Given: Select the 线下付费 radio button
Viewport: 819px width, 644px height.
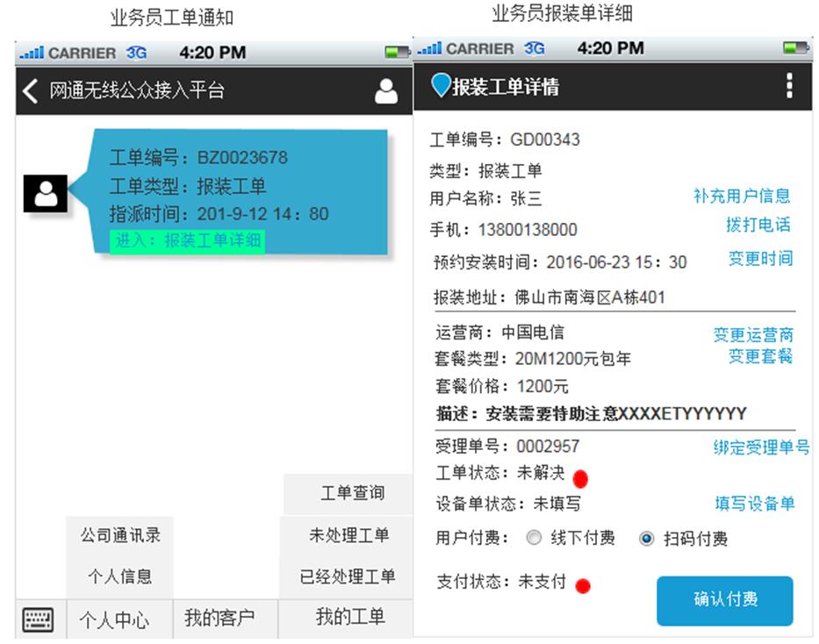Looking at the screenshot, I should click(534, 538).
